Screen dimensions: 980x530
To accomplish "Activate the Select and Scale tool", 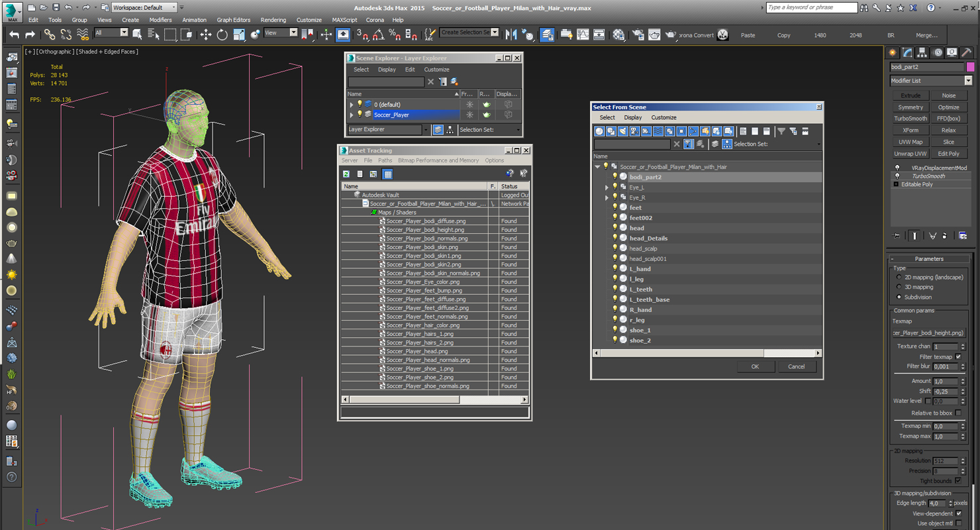I will [x=239, y=34].
